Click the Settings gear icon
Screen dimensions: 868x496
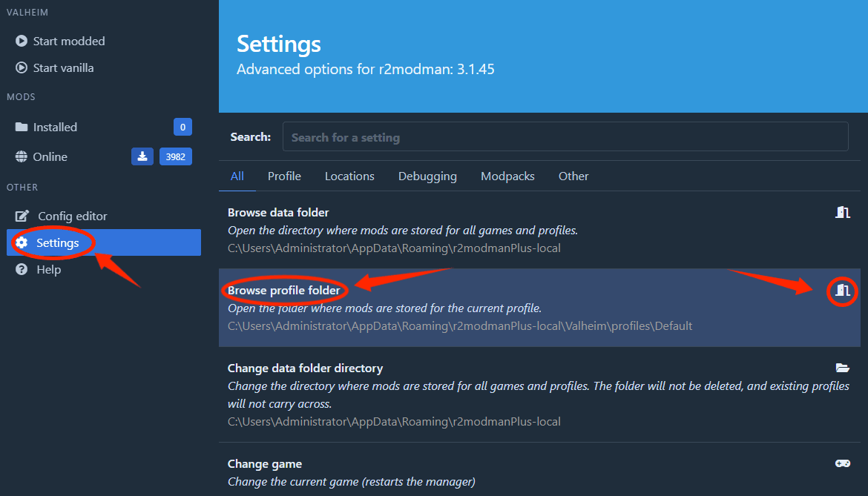(22, 242)
